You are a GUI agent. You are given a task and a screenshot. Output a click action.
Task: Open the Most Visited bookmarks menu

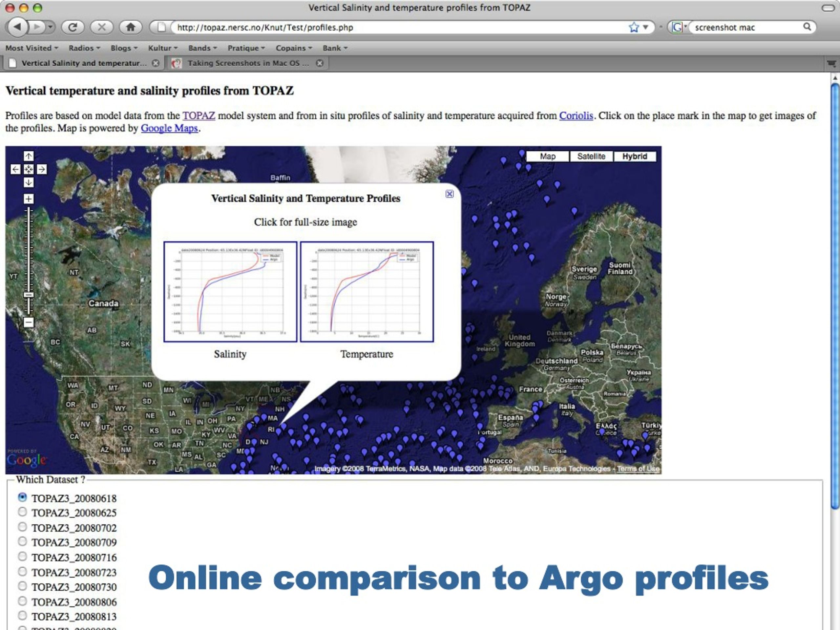pyautogui.click(x=31, y=48)
